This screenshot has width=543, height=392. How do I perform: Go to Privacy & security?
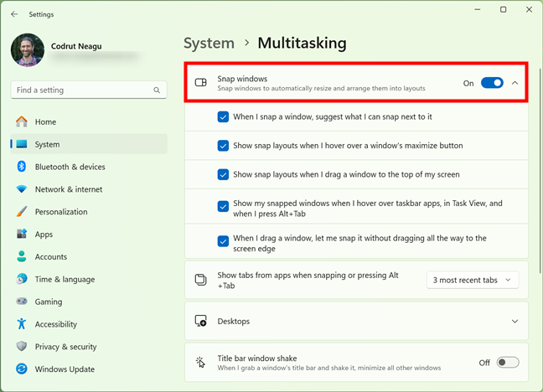89,347
